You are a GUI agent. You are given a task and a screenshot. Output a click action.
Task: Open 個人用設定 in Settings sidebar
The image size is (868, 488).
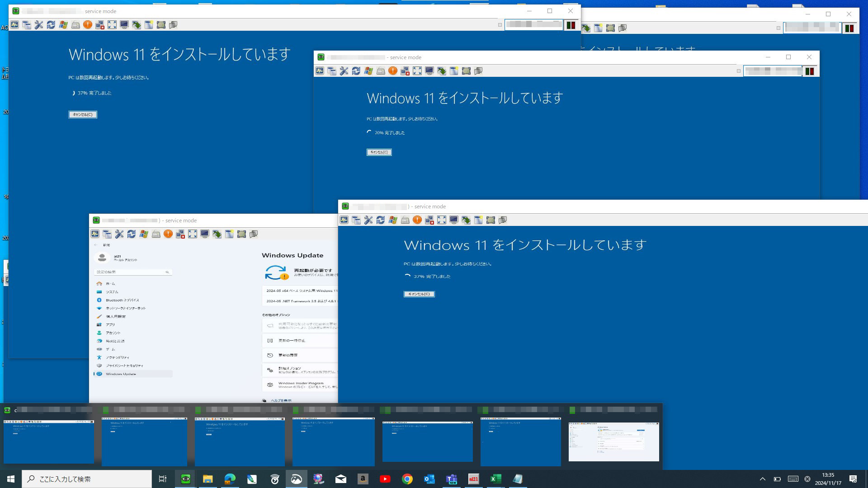pyautogui.click(x=133, y=316)
